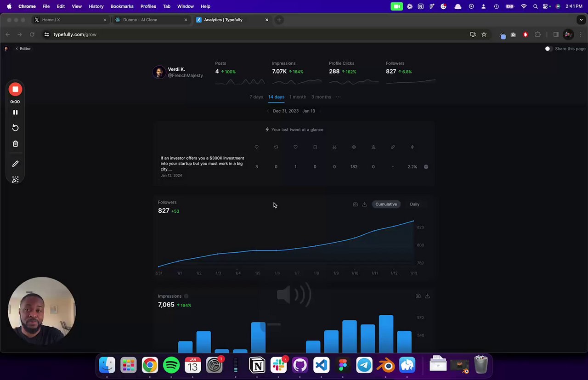588x380 pixels.
Task: Open the Verdi K. profile avatar
Action: 159,72
